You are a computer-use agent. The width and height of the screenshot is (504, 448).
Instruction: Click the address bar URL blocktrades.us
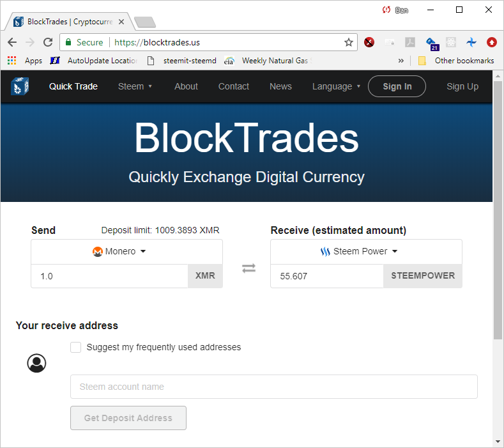[157, 42]
